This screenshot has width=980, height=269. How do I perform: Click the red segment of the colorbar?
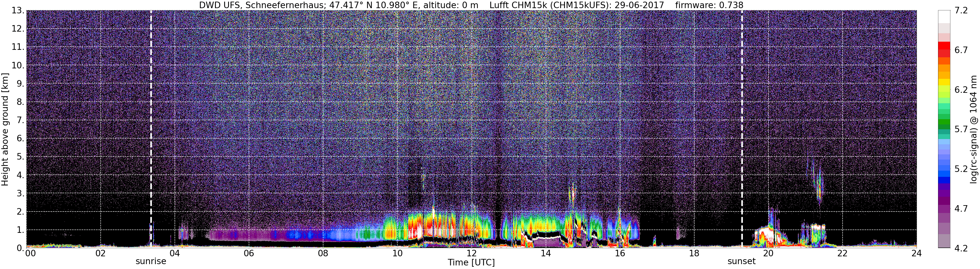[944, 46]
